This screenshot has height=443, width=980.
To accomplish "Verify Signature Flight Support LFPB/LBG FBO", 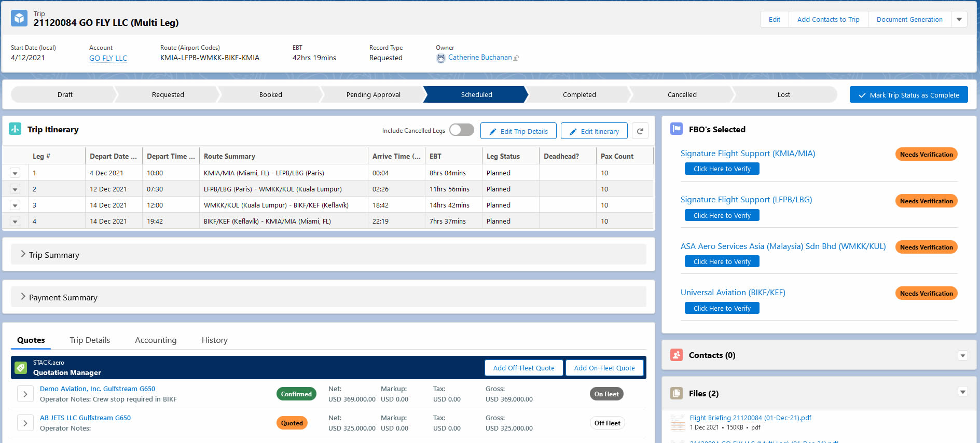I will pyautogui.click(x=722, y=215).
